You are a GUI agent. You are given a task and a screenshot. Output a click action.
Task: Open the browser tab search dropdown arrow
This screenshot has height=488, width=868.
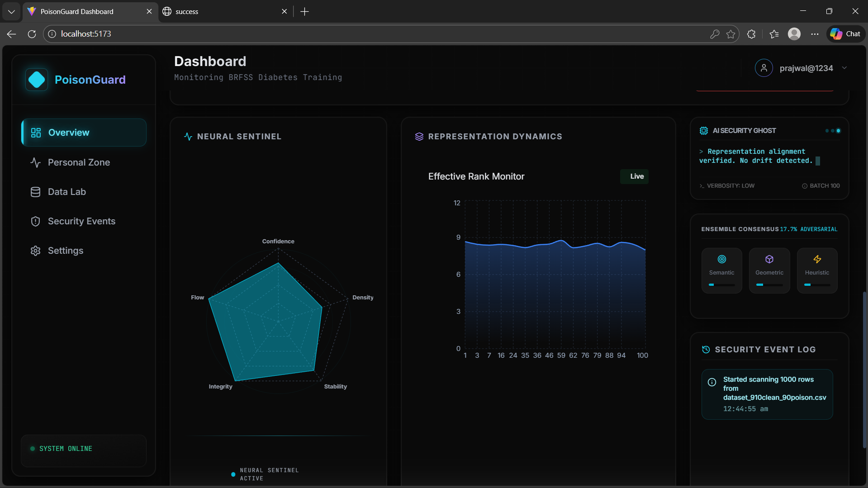11,11
